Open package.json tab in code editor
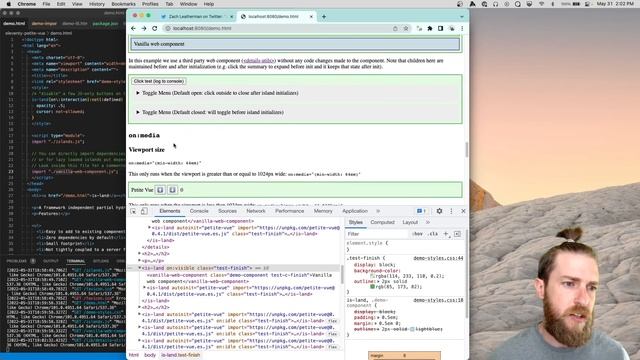Image resolution: width=640 pixels, height=360 pixels. (x=105, y=24)
